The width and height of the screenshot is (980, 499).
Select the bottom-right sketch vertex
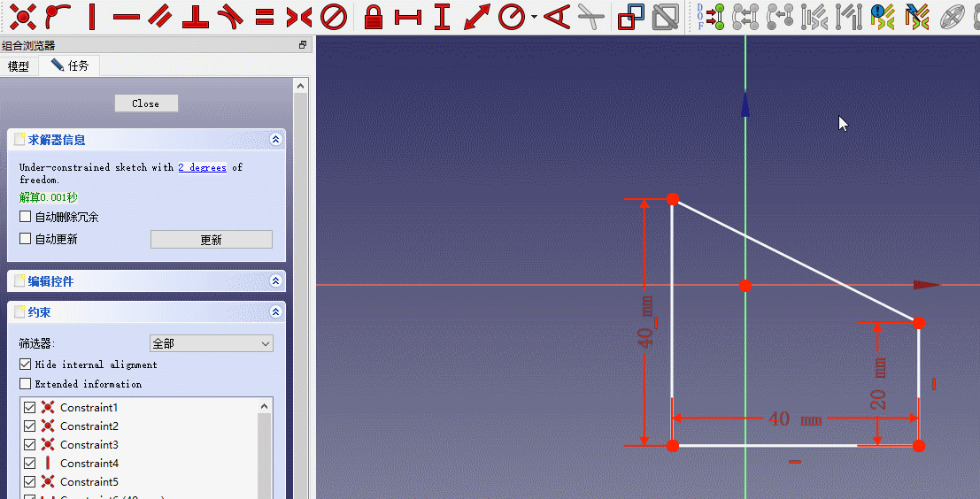[918, 445]
